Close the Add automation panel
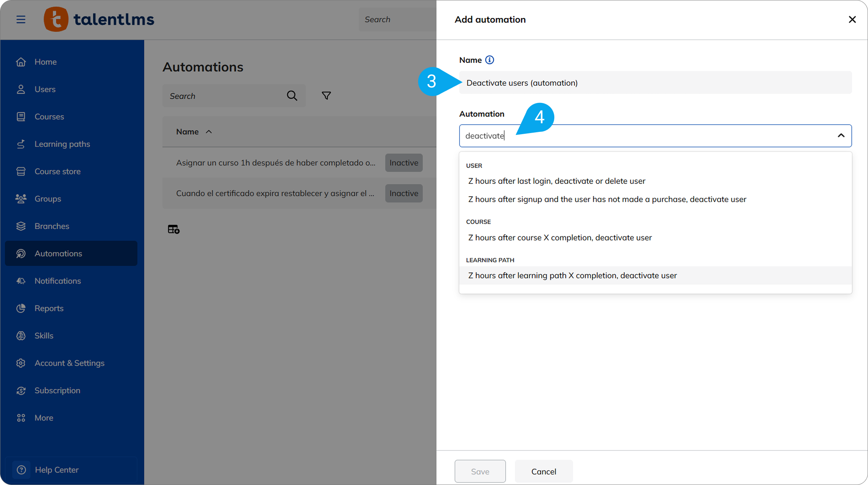Viewport: 868px width, 485px height. click(x=852, y=19)
